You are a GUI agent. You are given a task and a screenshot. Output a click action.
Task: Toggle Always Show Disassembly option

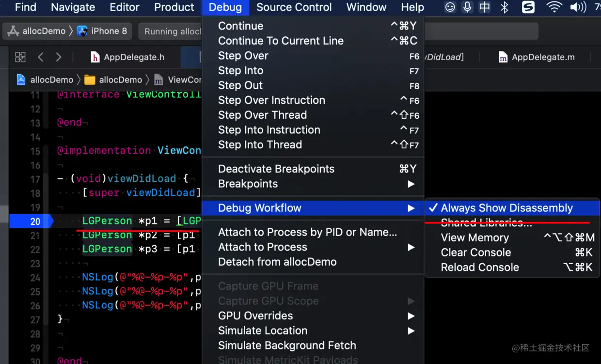coord(506,208)
